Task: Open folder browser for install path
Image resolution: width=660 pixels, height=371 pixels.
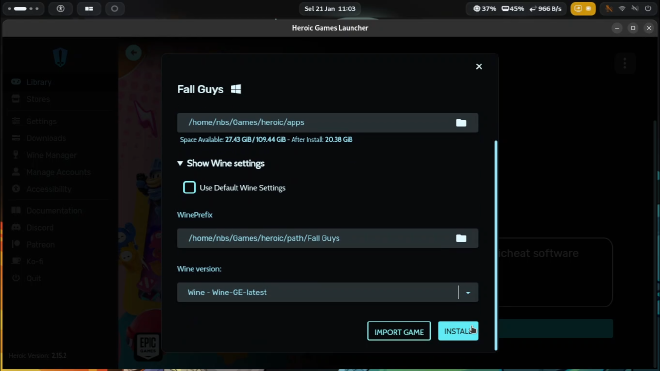Action: (x=461, y=123)
